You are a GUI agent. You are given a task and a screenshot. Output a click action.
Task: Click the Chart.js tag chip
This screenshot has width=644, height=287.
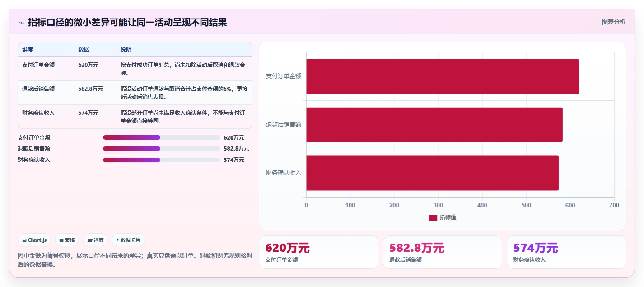34,240
